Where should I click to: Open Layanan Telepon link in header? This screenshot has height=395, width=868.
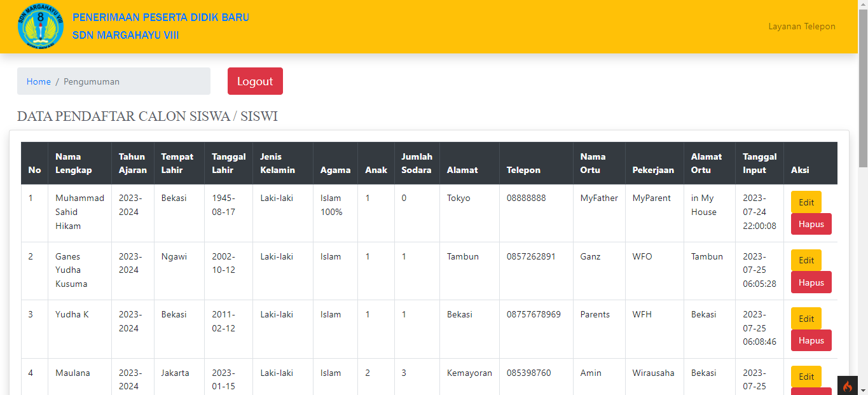tap(802, 26)
